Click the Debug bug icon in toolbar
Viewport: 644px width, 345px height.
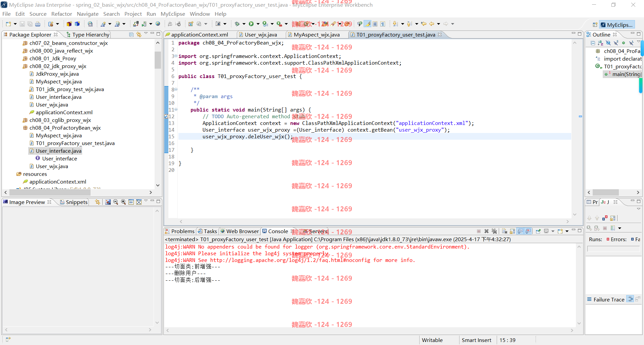point(237,24)
